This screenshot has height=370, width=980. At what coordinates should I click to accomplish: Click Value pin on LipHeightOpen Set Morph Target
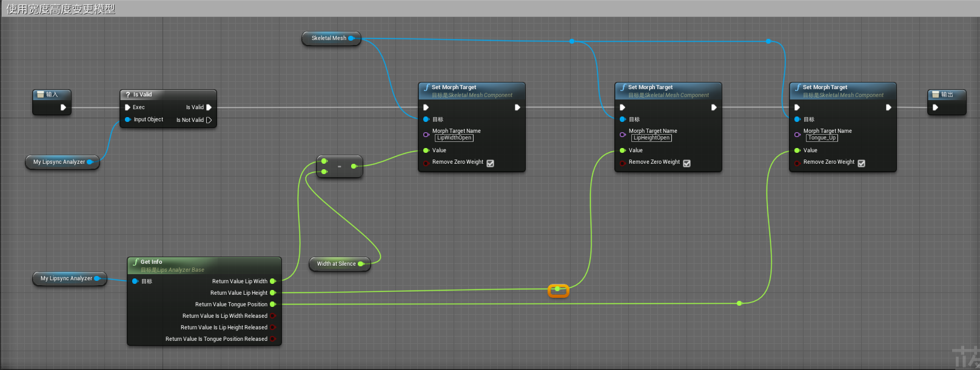point(623,150)
